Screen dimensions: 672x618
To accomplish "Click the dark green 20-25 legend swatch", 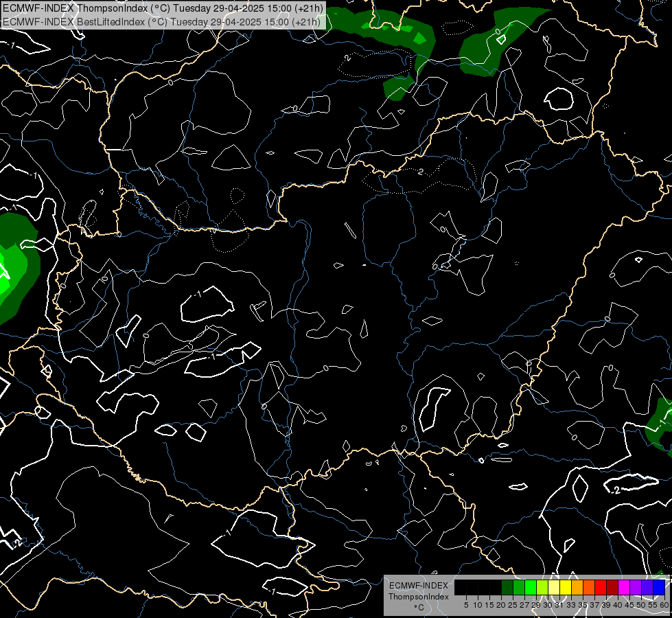I will click(507, 587).
